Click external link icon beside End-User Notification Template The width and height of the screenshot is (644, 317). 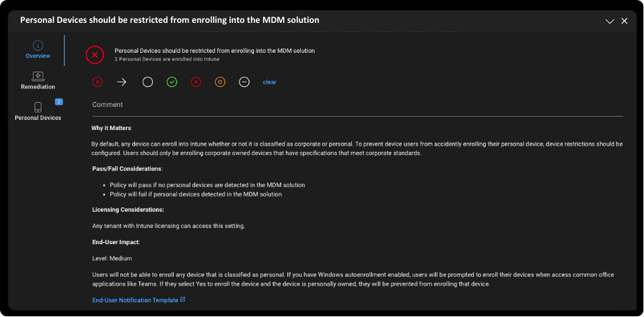183,300
